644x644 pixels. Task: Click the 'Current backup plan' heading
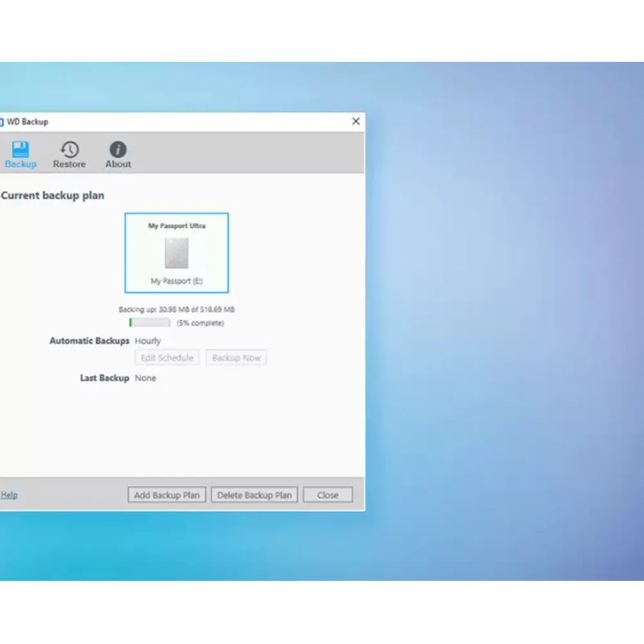pyautogui.click(x=53, y=196)
